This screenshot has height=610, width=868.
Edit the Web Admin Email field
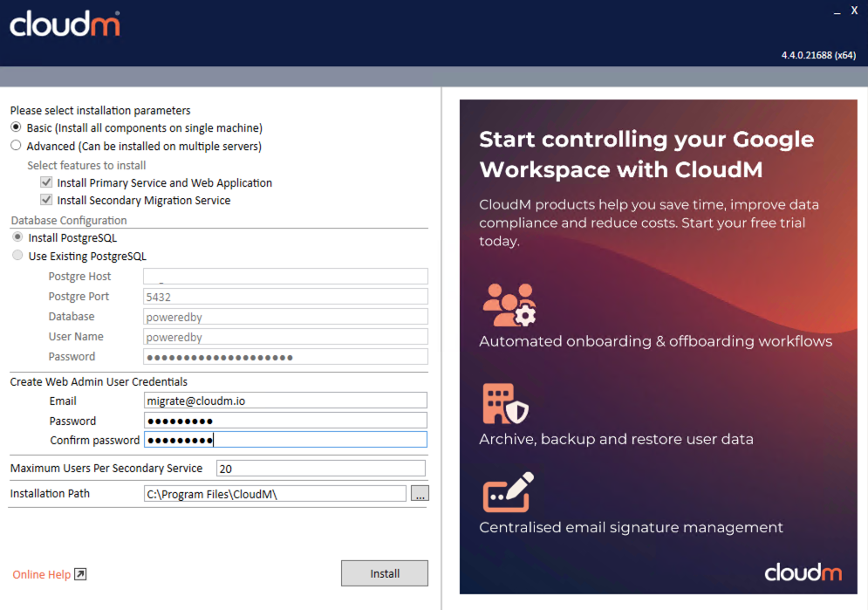(x=285, y=401)
